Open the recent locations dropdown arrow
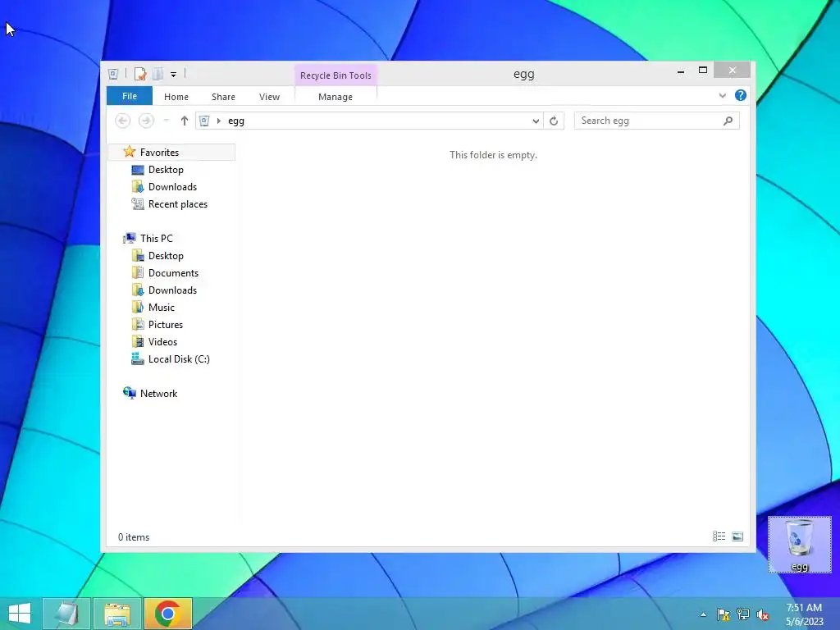This screenshot has height=630, width=840. (x=167, y=121)
